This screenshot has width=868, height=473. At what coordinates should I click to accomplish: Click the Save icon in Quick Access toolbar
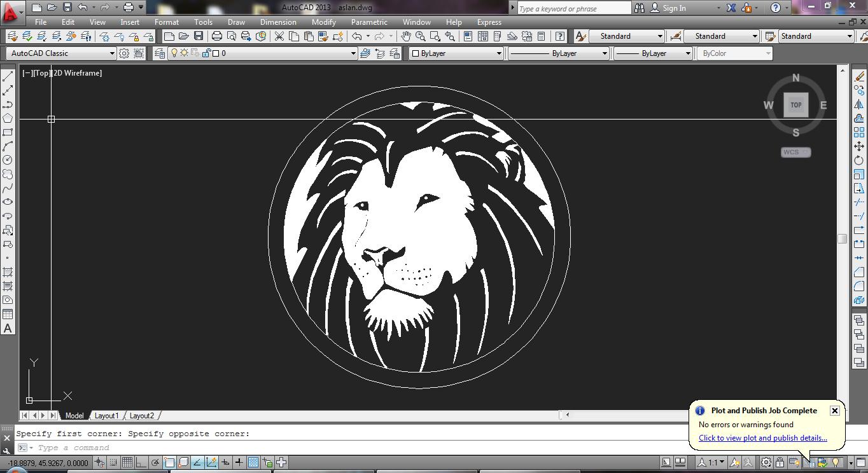(67, 8)
